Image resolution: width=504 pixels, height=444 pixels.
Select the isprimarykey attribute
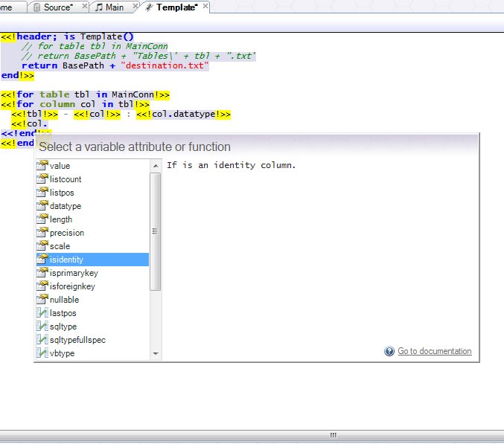[92, 273]
